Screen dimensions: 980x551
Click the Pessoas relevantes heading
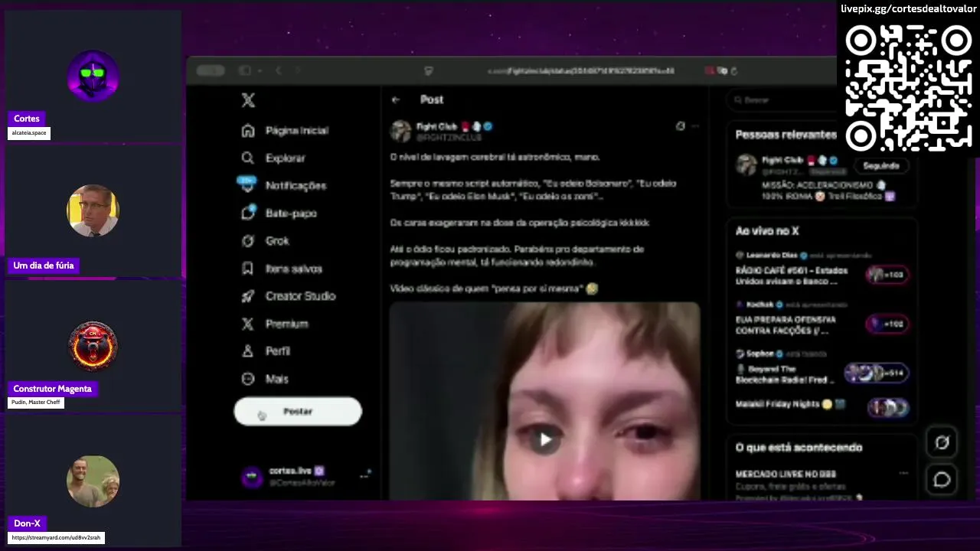point(786,135)
